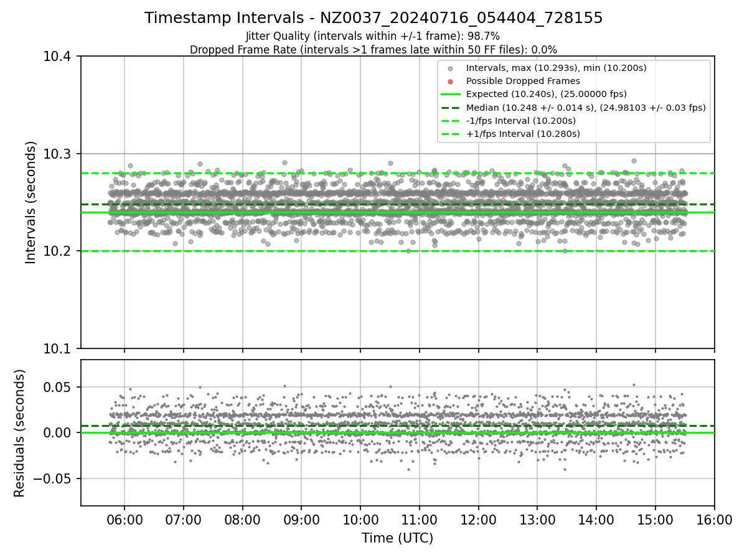Click the 'Residuals (seconds)' y-axis label
Image resolution: width=747 pixels, height=560 pixels.
(x=20, y=433)
